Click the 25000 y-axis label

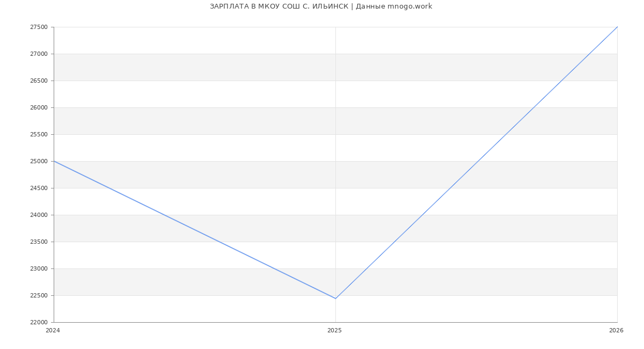[39, 162]
